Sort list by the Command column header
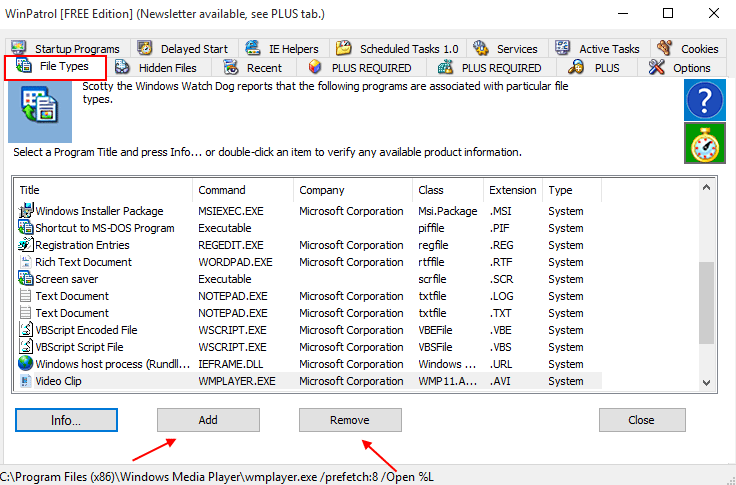The width and height of the screenshot is (736, 485). [243, 190]
